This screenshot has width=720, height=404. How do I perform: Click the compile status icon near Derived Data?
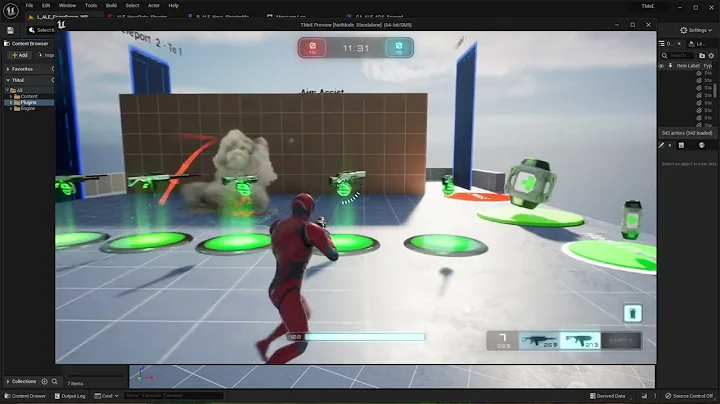[x=644, y=396]
